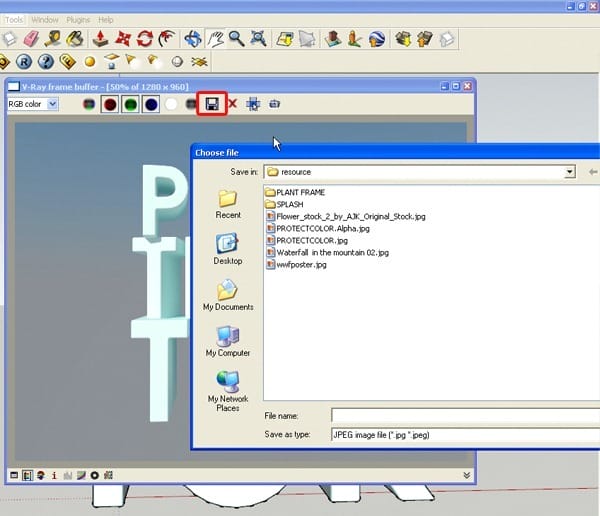Select Flower_stock_2_by_AJK_Original_Stock.jpg file
Image resolution: width=600 pixels, height=516 pixels.
[346, 216]
